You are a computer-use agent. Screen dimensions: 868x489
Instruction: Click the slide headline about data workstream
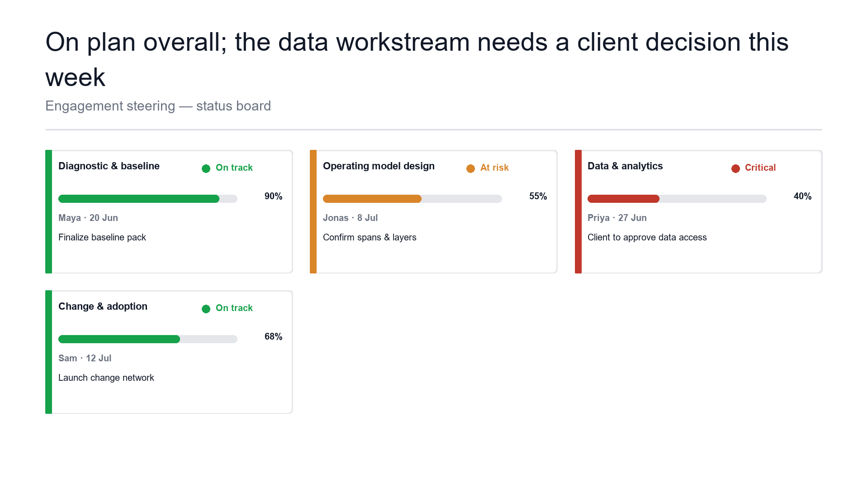point(417,59)
